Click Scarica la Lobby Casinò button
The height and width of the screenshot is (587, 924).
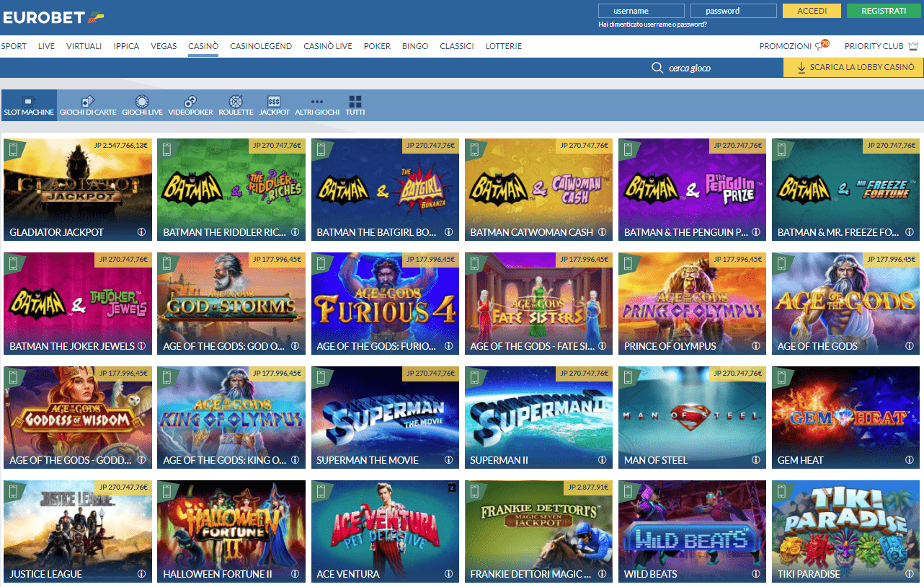click(853, 68)
